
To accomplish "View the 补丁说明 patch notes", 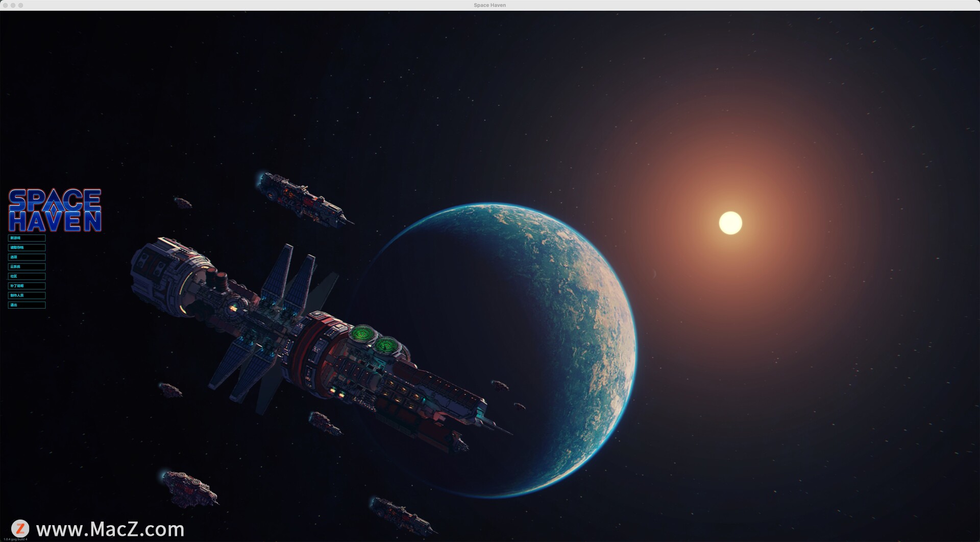I will [x=27, y=286].
